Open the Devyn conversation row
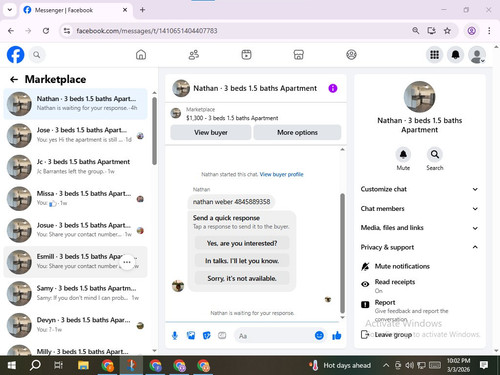This screenshot has height=375, width=500. [x=75, y=325]
